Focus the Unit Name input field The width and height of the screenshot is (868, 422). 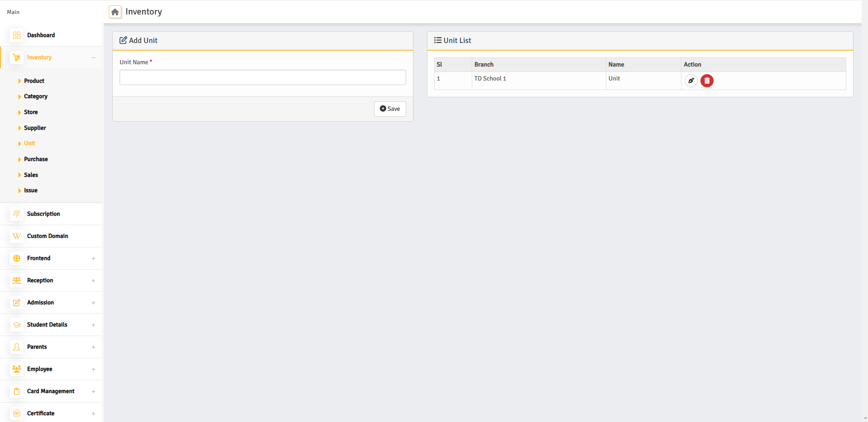click(263, 77)
